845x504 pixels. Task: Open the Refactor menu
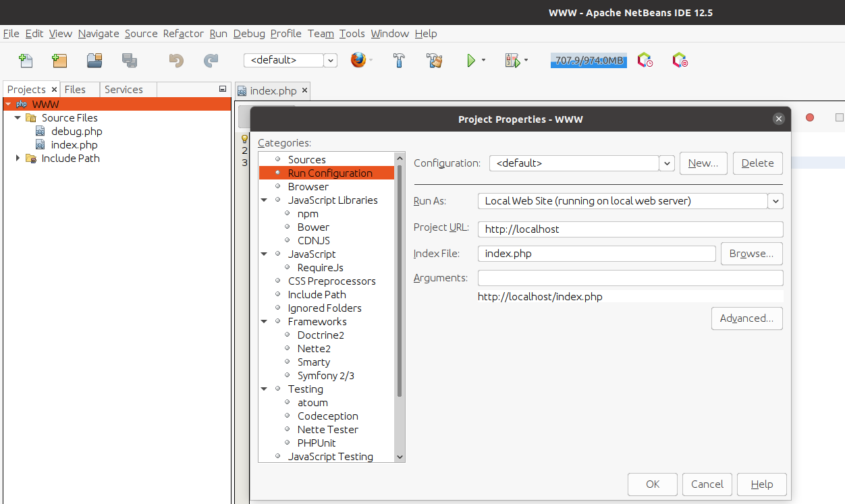pyautogui.click(x=184, y=34)
